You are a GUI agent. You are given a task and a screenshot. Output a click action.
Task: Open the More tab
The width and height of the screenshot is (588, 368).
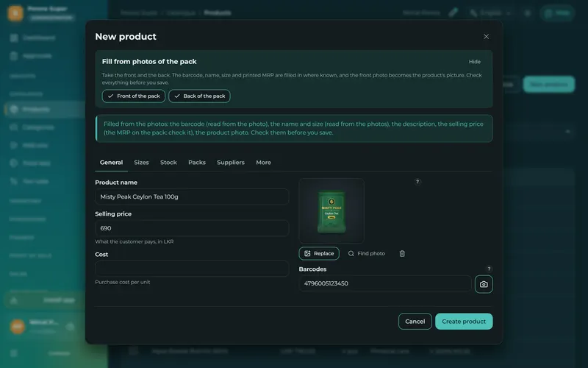tap(263, 163)
